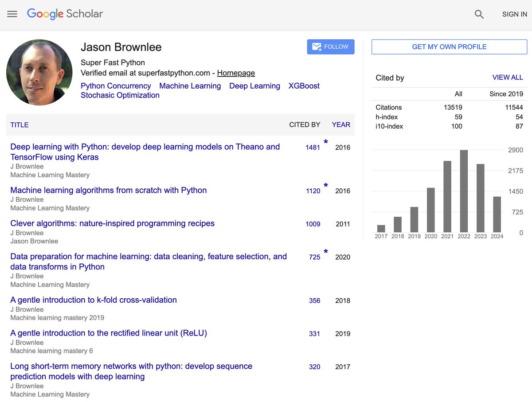Sort articles by CITED BY column
532x402 pixels.
(305, 125)
